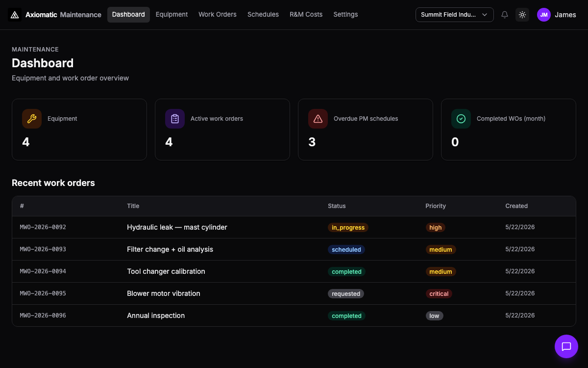This screenshot has width=588, height=368.
Task: Click the medium badge in Tool changer row
Action: click(441, 272)
